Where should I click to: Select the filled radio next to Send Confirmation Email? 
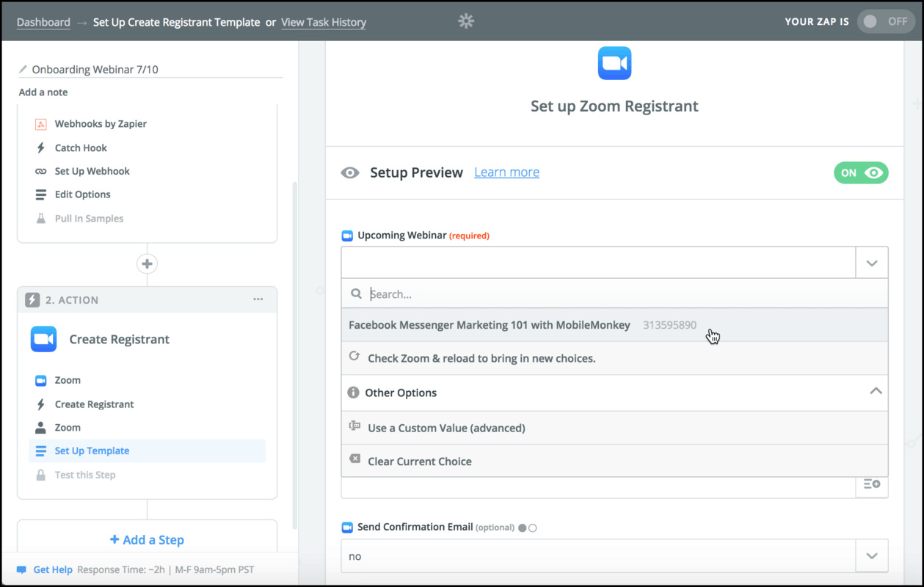pyautogui.click(x=523, y=528)
